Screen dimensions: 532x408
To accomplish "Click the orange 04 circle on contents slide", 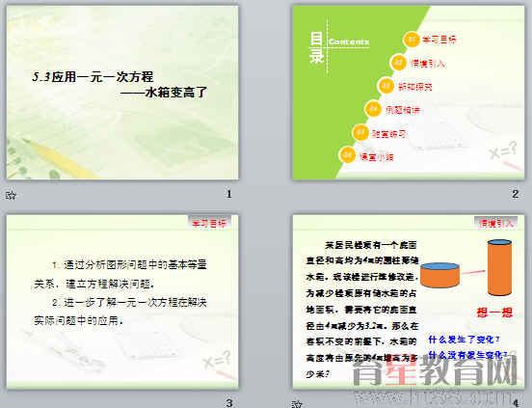I will (x=373, y=109).
